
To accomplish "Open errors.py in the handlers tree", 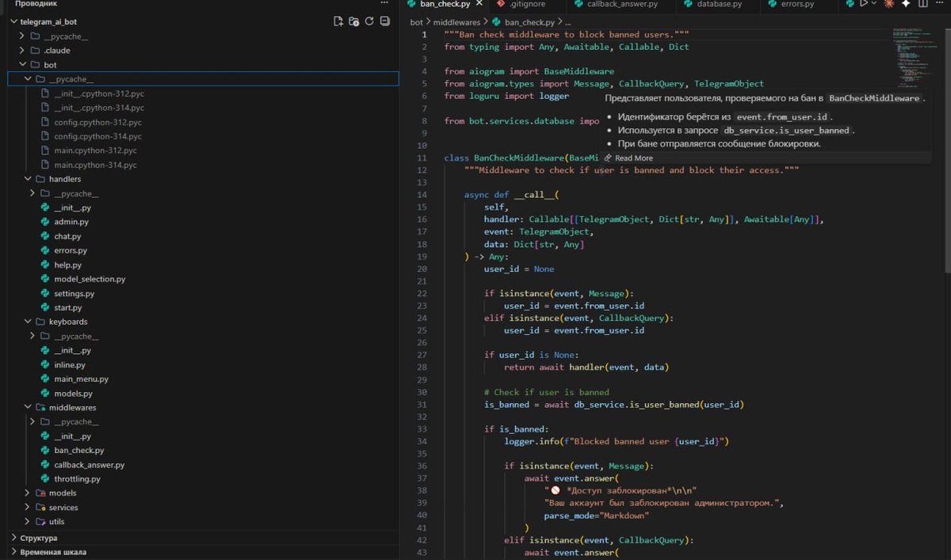I will tap(71, 250).
